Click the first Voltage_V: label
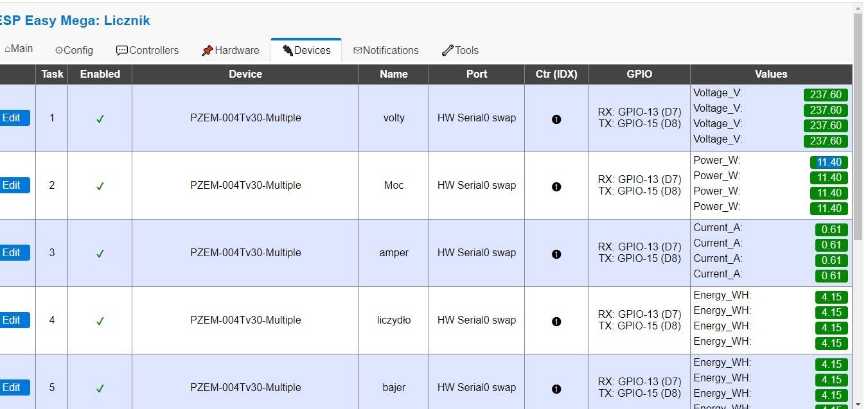 click(x=718, y=93)
